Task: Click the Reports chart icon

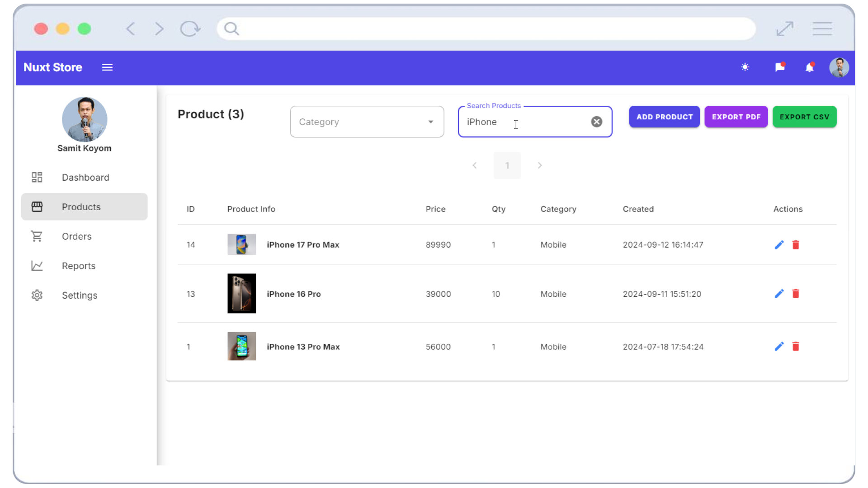Action: pos(37,266)
